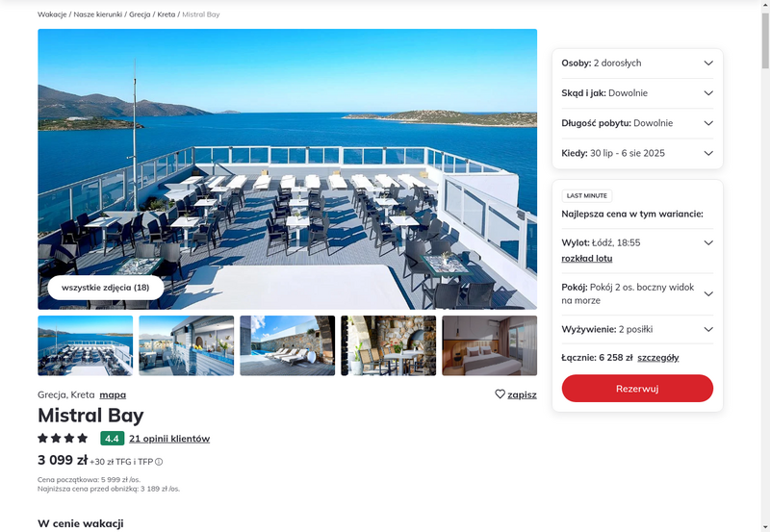This screenshot has height=532, width=770.
Task: Expand the Wyżywienie meals chevron
Action: click(708, 329)
